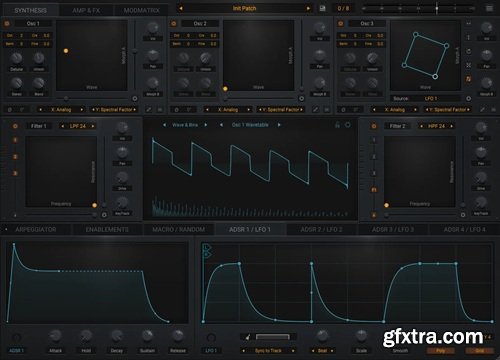
Task: Click the orange Osc 3 path sync icon
Action: [468, 79]
